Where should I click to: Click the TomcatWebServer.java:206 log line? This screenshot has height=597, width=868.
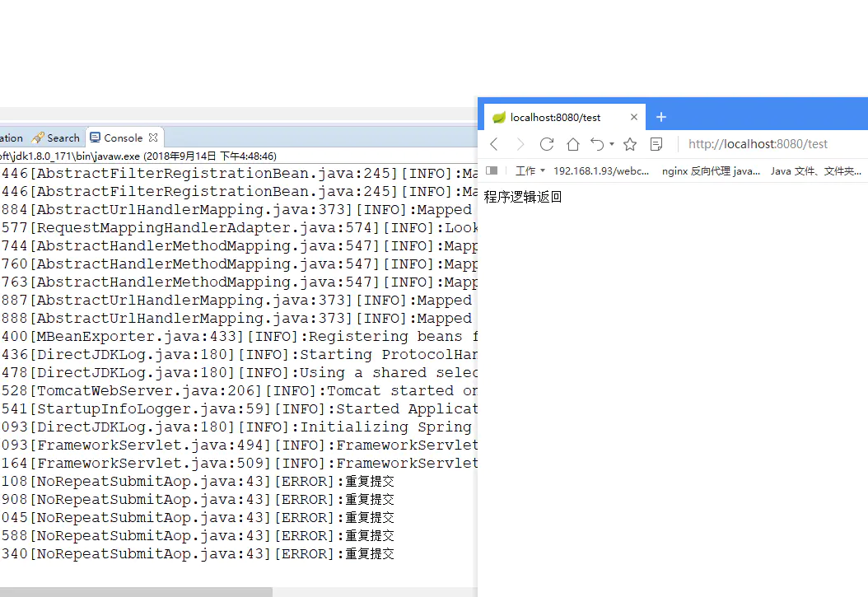point(239,390)
